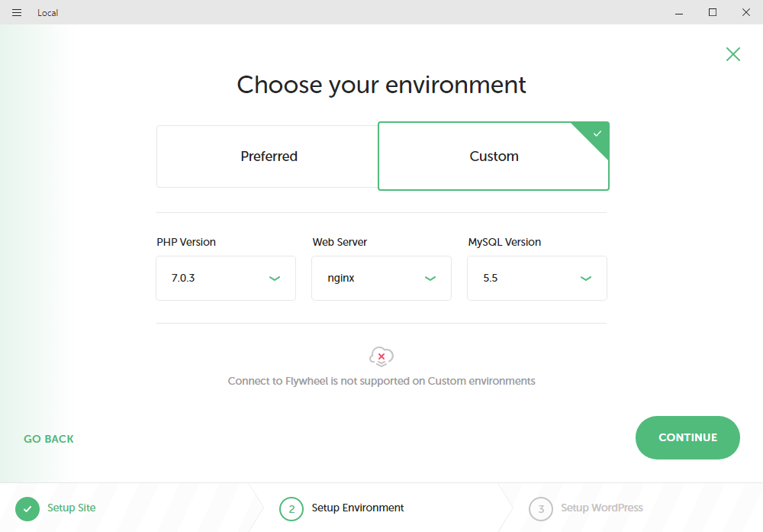
Task: Open the hamburger menu icon
Action: point(17,12)
